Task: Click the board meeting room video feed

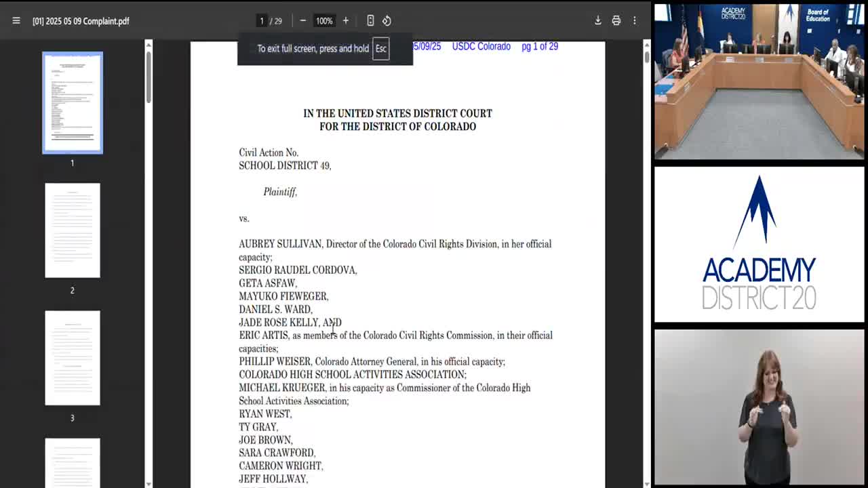Action: click(759, 81)
